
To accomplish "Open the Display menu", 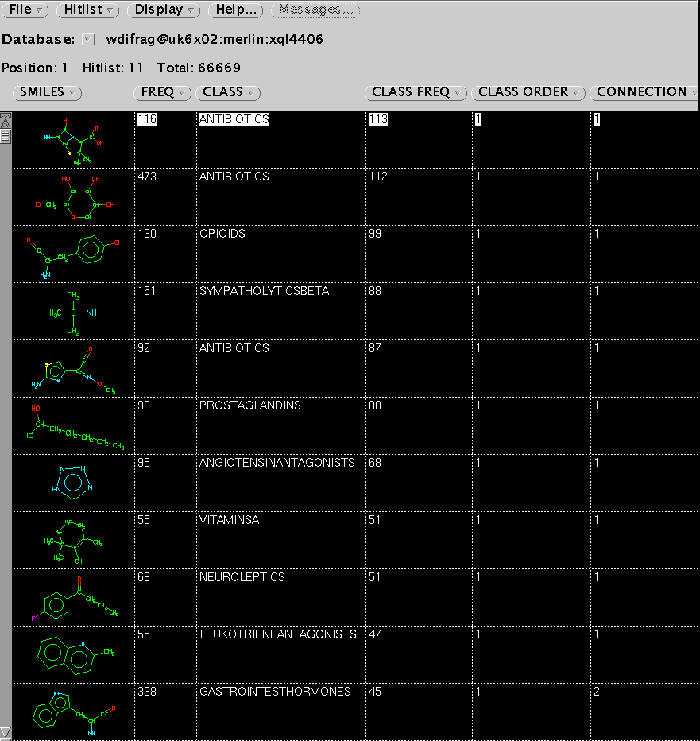I will click(x=164, y=10).
